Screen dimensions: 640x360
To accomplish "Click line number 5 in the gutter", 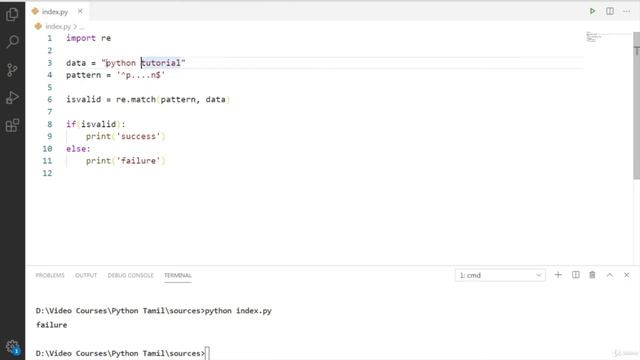I will 49,87.
